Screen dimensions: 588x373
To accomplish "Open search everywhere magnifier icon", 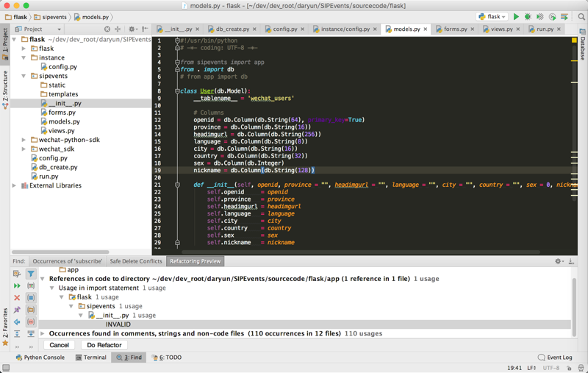I will click(x=581, y=16).
